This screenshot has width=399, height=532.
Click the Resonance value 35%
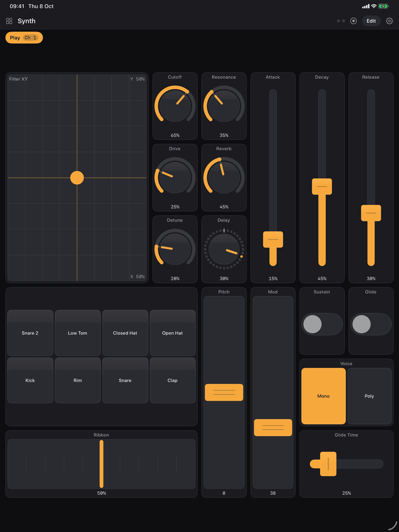224,135
